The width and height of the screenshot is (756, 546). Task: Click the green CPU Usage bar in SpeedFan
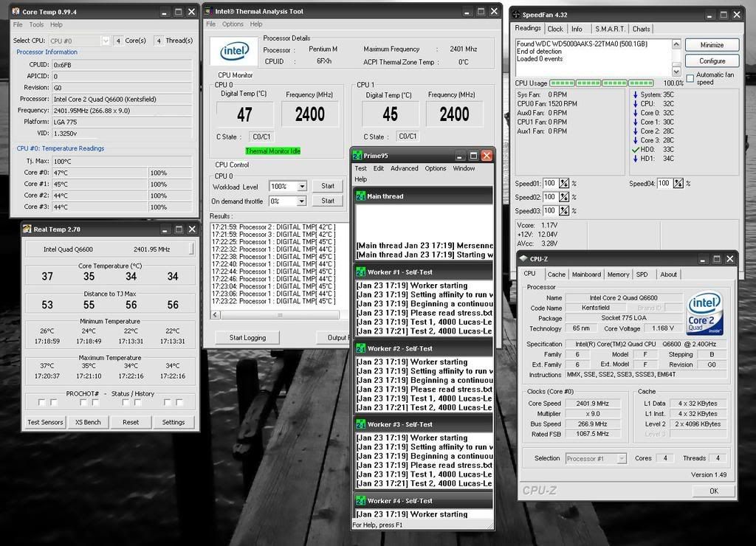(602, 83)
